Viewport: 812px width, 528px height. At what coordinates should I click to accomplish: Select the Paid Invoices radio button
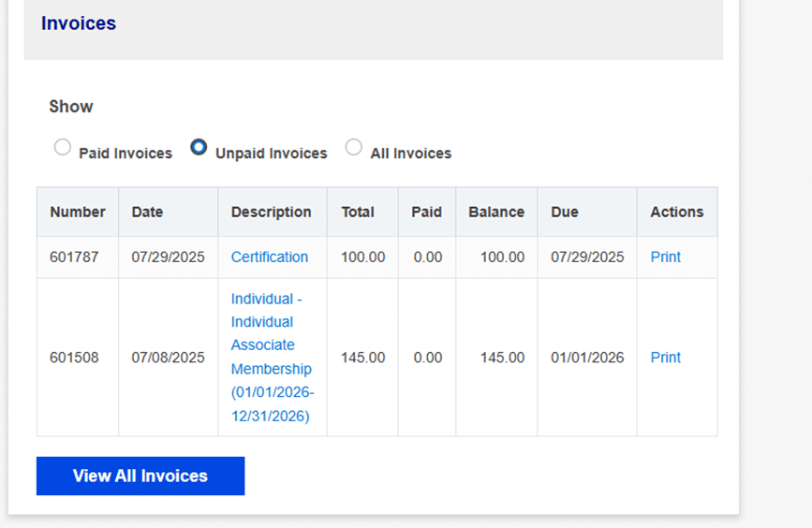point(63,148)
